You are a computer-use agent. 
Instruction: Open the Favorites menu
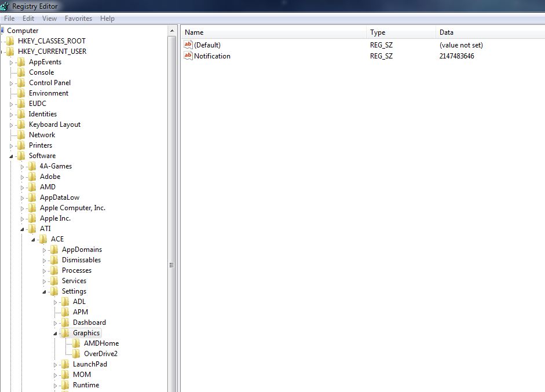pos(78,19)
